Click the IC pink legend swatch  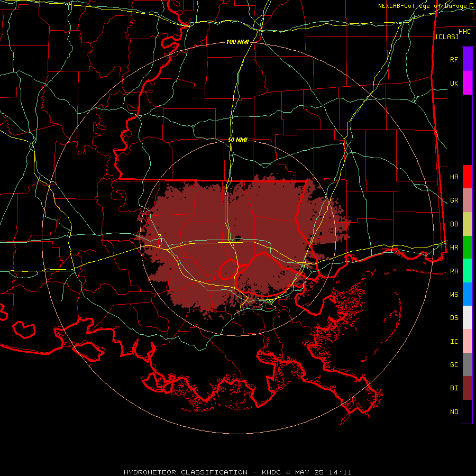(467, 341)
